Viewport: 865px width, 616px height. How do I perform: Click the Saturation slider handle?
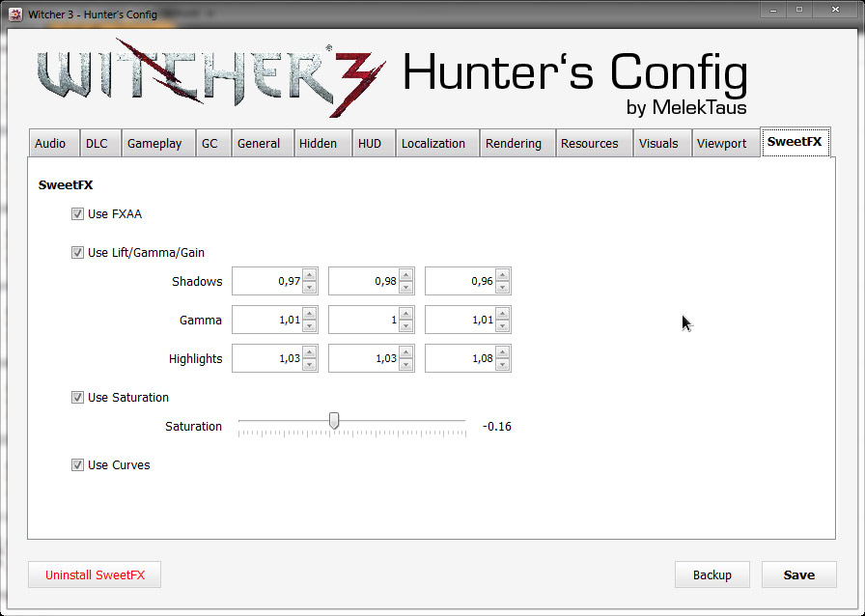(334, 421)
